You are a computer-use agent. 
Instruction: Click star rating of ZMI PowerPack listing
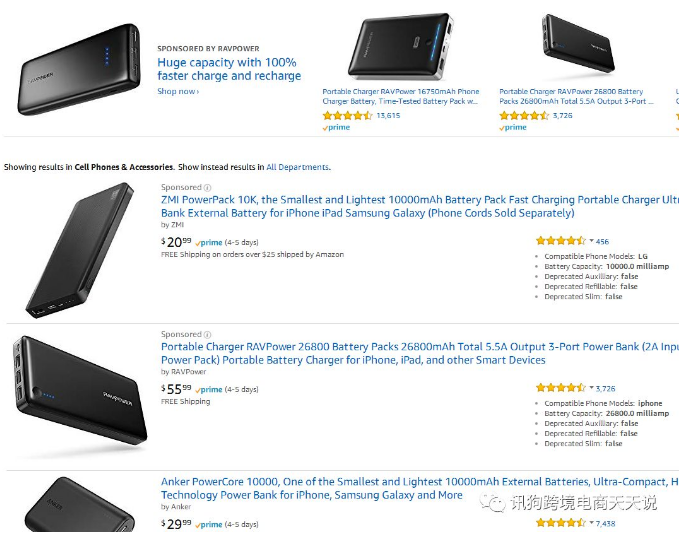click(560, 241)
